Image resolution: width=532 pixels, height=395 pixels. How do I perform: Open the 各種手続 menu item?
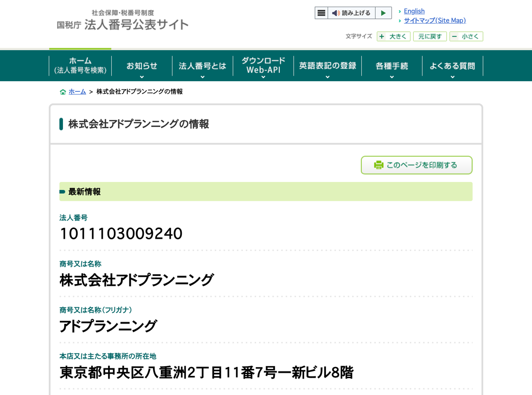pos(392,66)
